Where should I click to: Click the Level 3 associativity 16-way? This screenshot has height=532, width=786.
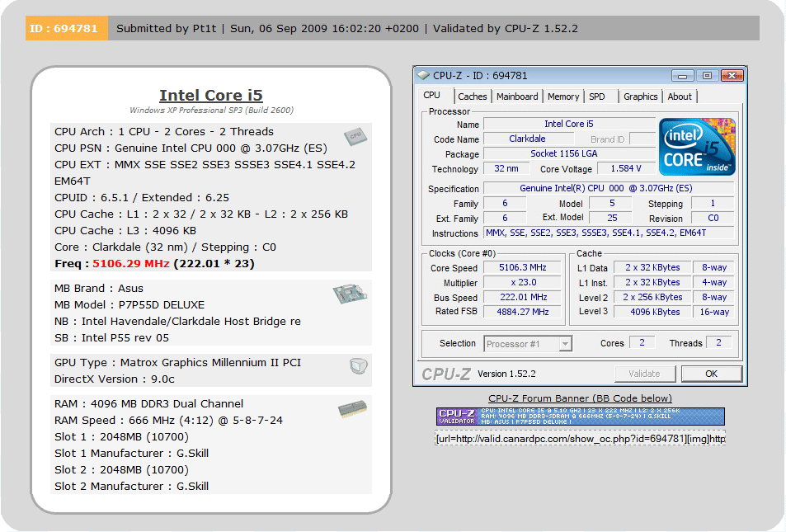pos(713,312)
